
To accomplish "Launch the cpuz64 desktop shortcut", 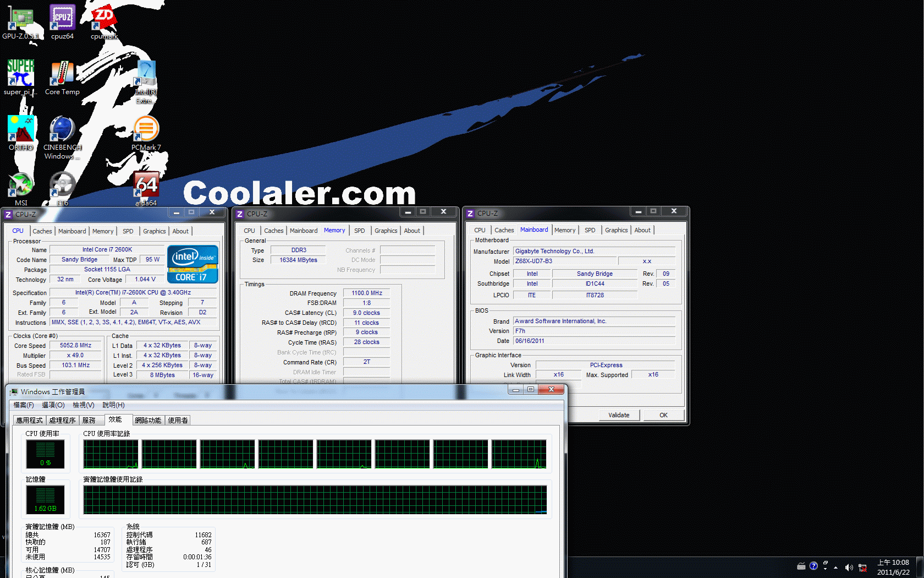I will coord(62,22).
